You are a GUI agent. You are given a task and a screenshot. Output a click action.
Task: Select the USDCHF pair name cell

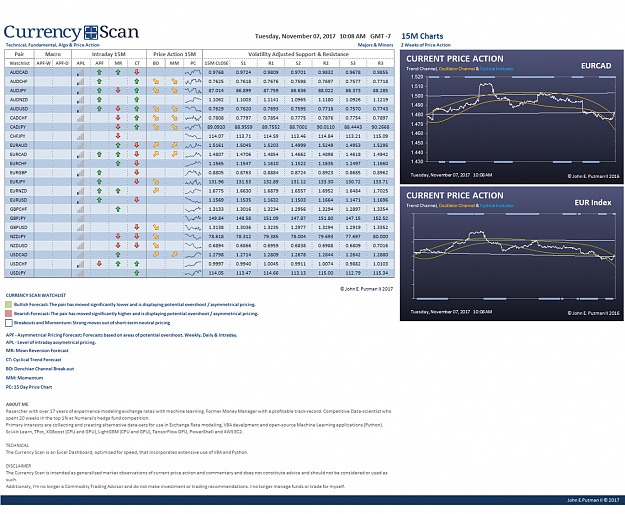[19, 264]
